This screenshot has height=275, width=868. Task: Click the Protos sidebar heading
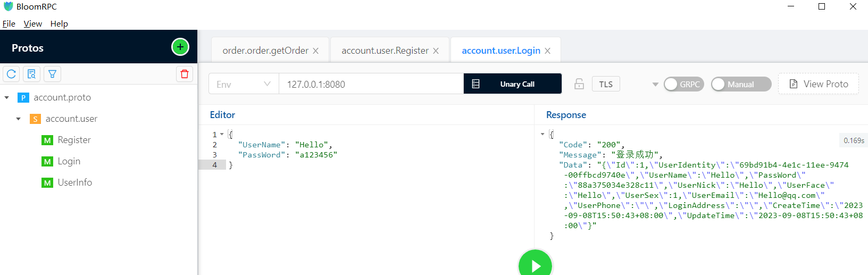[28, 48]
